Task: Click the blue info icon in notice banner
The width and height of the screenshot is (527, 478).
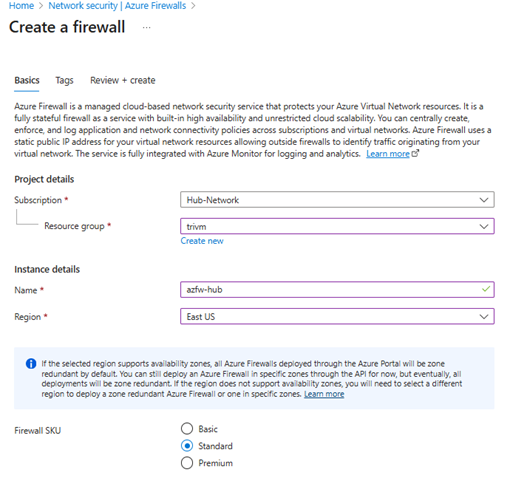Action: click(x=31, y=364)
